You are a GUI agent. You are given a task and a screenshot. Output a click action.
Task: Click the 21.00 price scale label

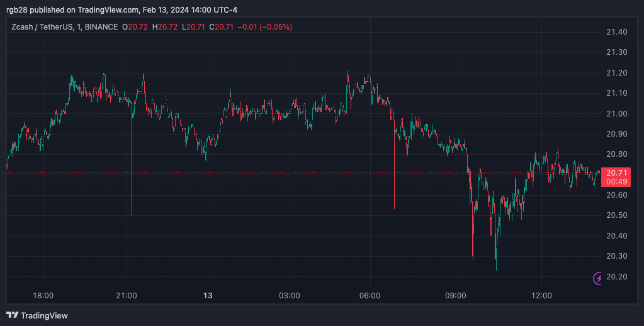[616, 114]
